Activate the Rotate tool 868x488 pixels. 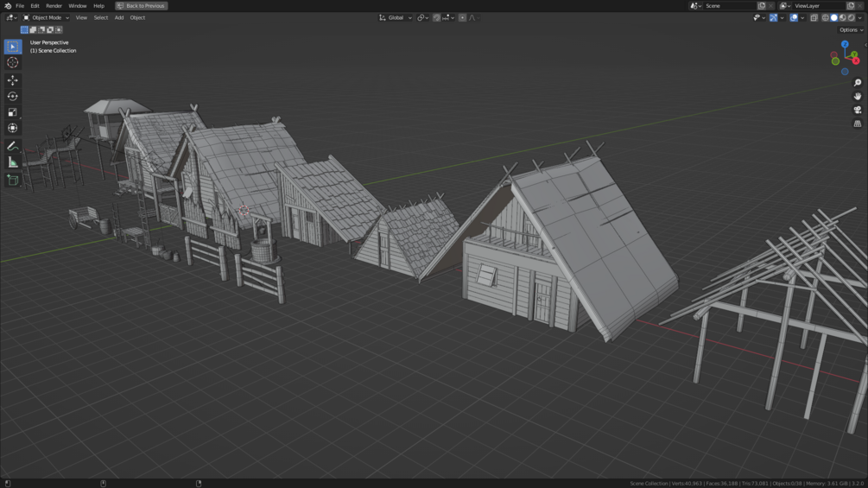(12, 96)
